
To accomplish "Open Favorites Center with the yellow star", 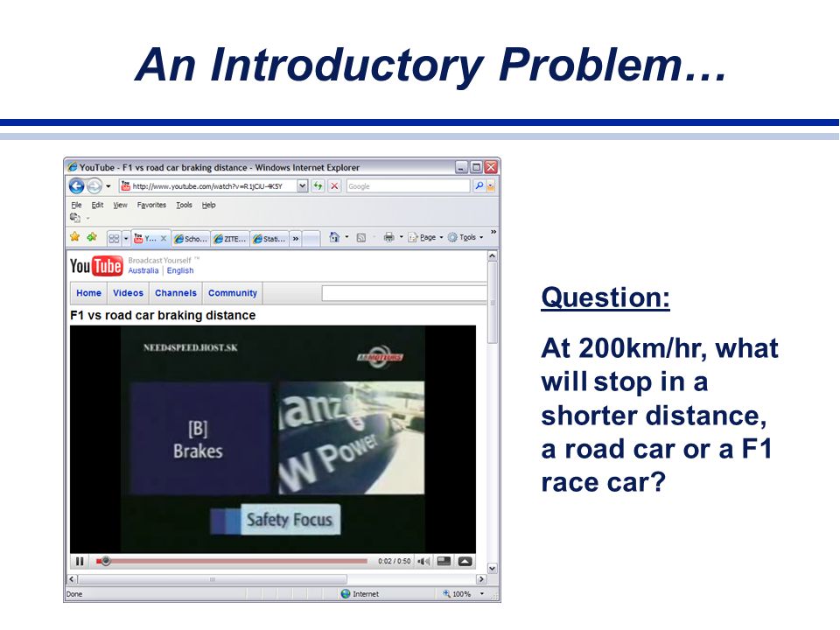I will pos(75,237).
